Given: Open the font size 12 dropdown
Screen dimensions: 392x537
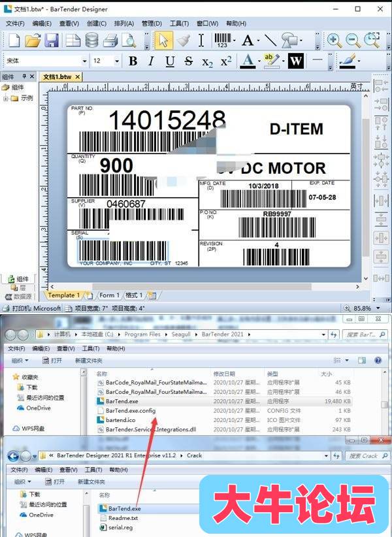Looking at the screenshot, I should pos(117,61).
